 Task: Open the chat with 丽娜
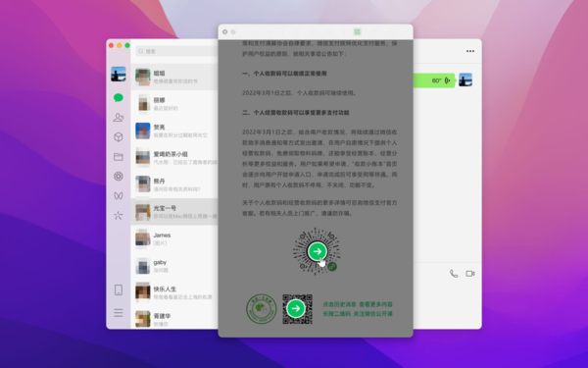(x=174, y=104)
